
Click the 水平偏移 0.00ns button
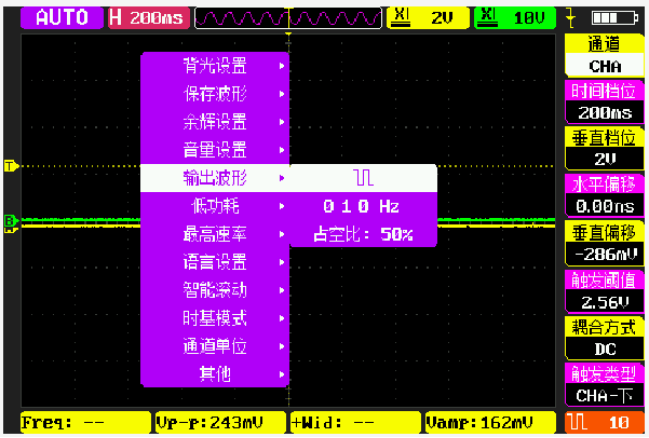coord(604,195)
